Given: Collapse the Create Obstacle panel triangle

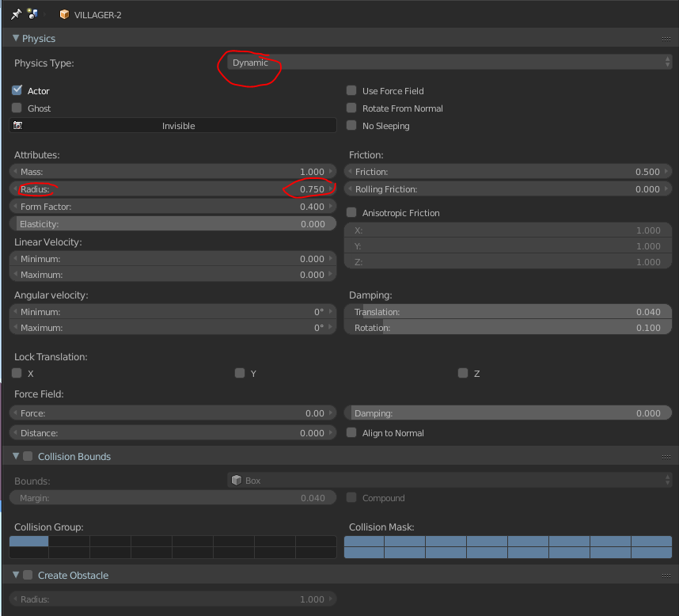Looking at the screenshot, I should [x=16, y=575].
